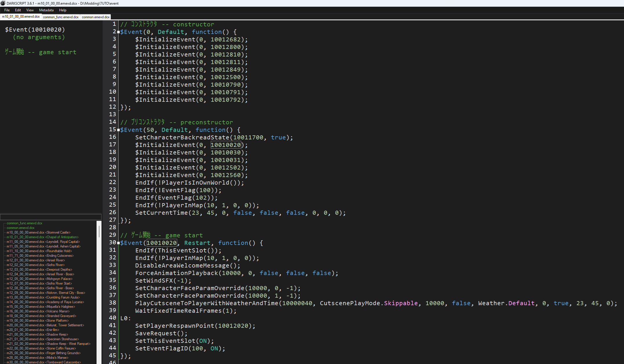The width and height of the screenshot is (624, 364).
Task: Click line number 22 in gutter
Action: click(x=113, y=182)
